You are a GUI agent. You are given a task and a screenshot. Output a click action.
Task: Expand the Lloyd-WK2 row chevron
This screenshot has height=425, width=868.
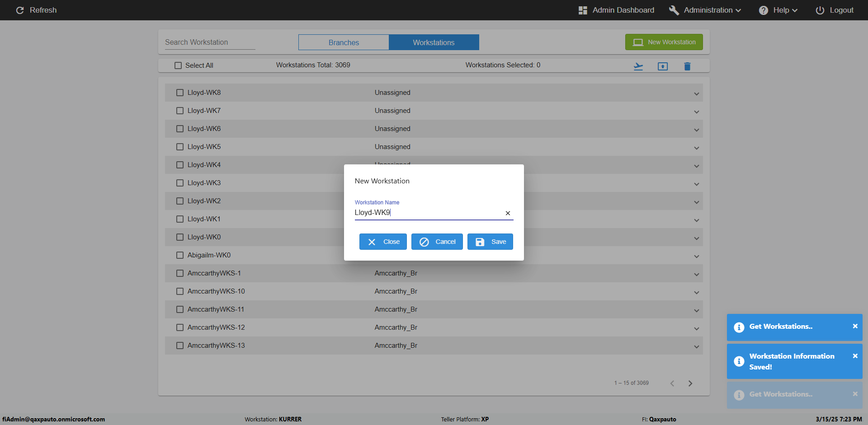697,202
